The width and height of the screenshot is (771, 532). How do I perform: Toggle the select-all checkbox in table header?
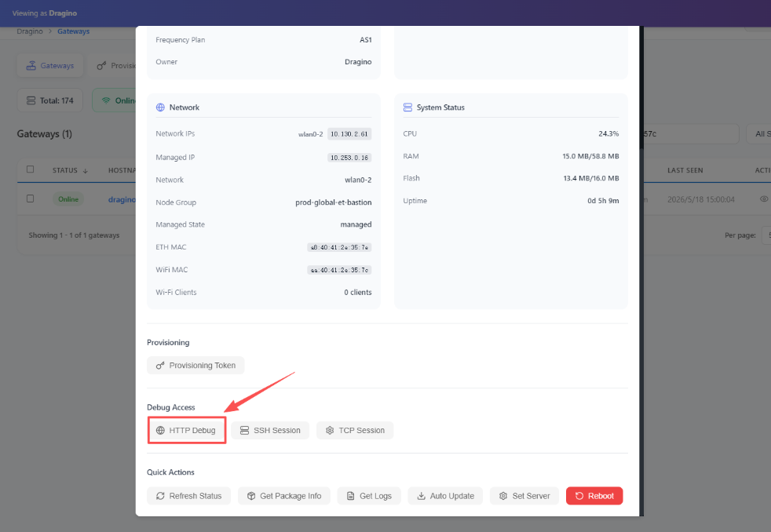(x=31, y=169)
